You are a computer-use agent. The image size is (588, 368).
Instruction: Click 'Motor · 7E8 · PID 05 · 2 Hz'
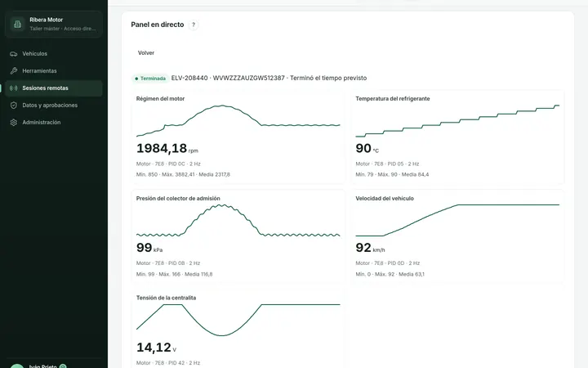[387, 164]
